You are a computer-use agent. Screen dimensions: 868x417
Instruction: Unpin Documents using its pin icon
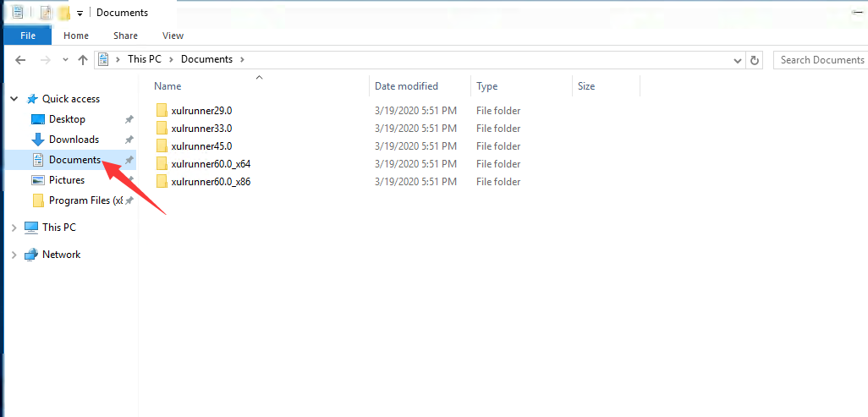click(x=129, y=160)
